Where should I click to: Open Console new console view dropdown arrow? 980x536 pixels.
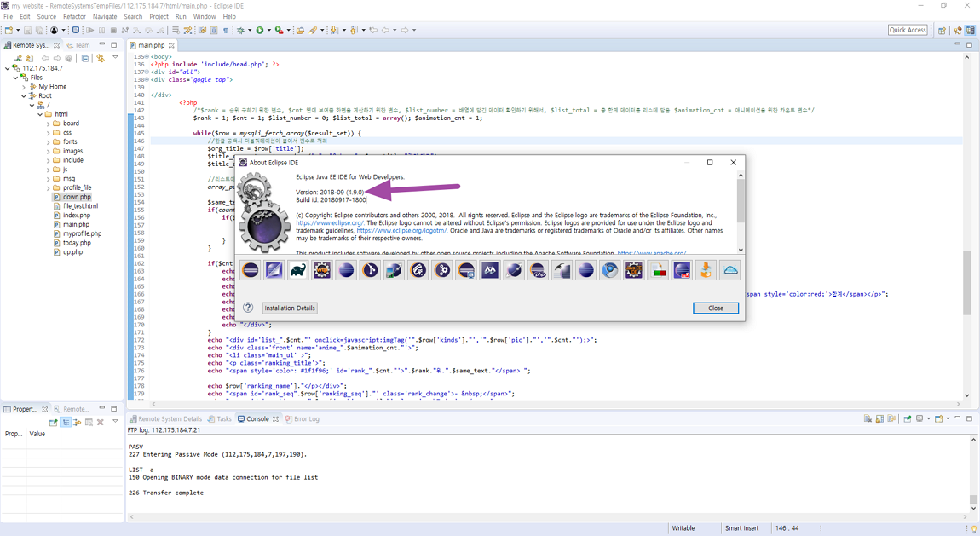pyautogui.click(x=948, y=418)
